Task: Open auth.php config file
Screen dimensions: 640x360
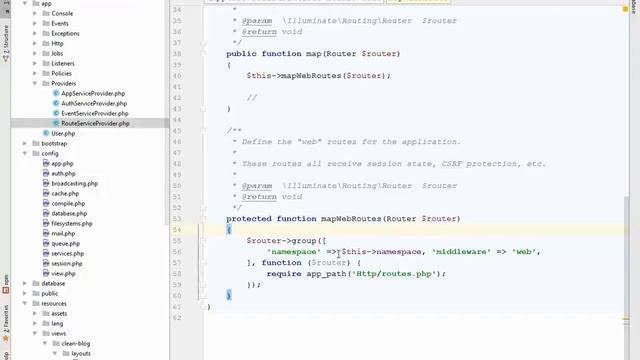Action: (63, 173)
